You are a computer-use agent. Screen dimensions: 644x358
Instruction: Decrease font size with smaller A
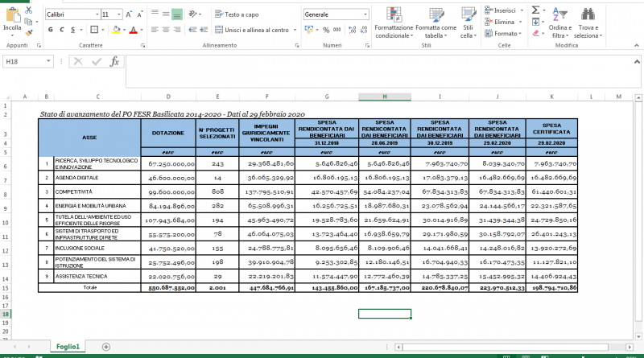tap(139, 14)
